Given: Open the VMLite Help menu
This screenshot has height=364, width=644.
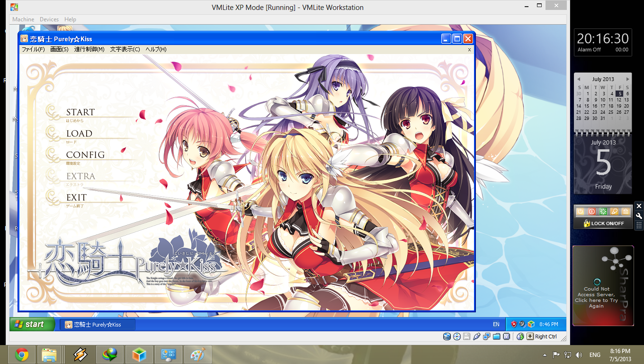Looking at the screenshot, I should point(70,19).
